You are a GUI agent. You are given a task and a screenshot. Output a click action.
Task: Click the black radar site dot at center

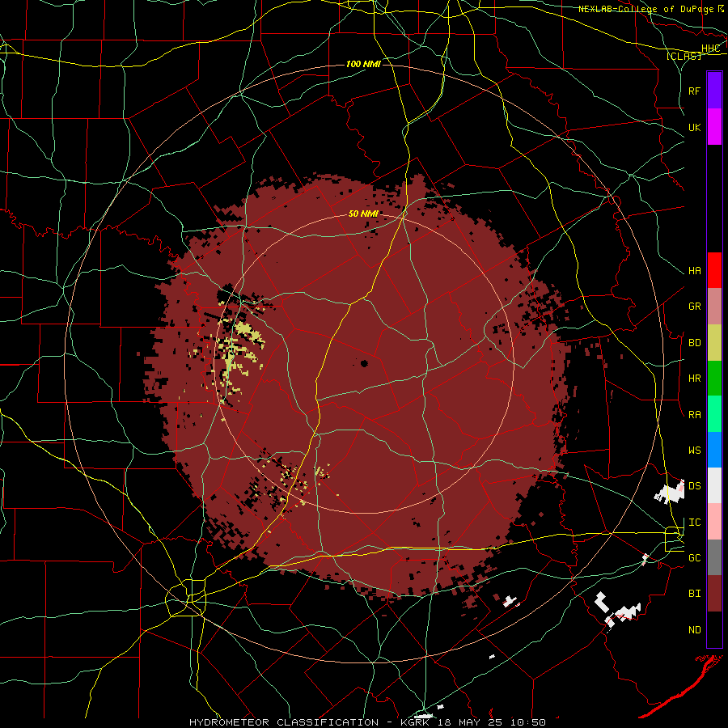coord(364,363)
